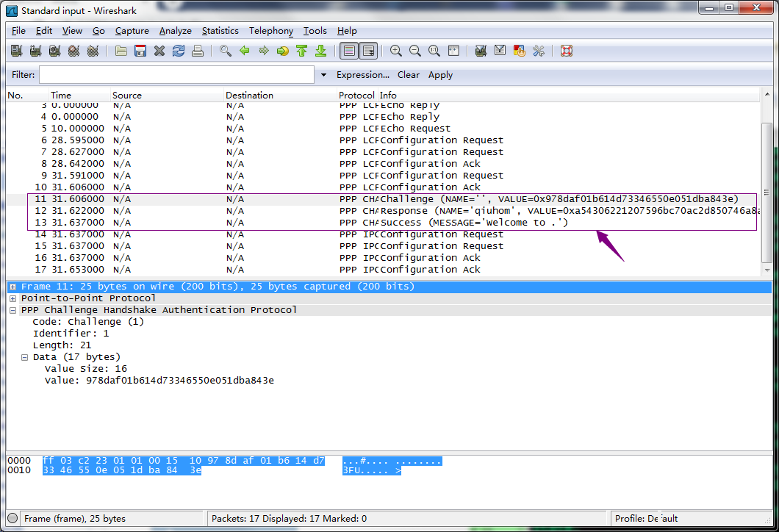
Task: Select the 'Code: Challenge (1)' field
Action: 88,322
